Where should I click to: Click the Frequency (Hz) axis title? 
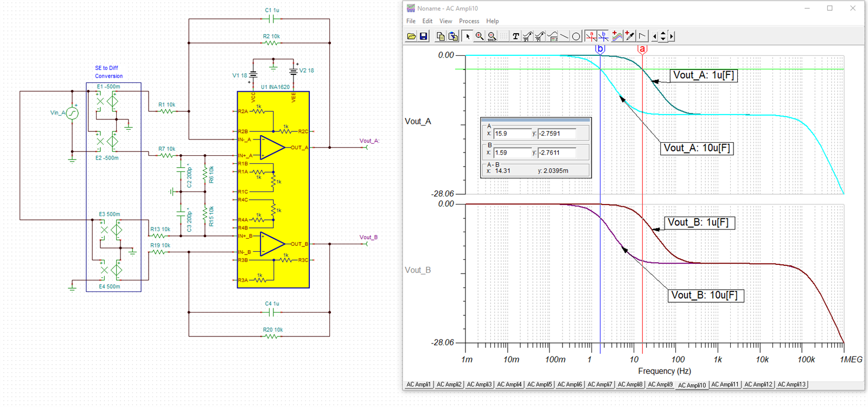665,371
